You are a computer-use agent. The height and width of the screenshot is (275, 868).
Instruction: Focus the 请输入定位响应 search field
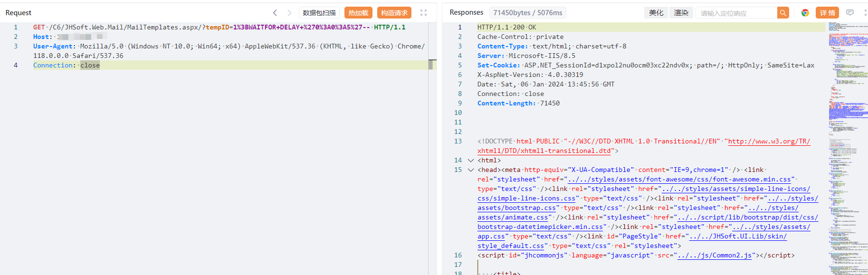pyautogui.click(x=736, y=13)
